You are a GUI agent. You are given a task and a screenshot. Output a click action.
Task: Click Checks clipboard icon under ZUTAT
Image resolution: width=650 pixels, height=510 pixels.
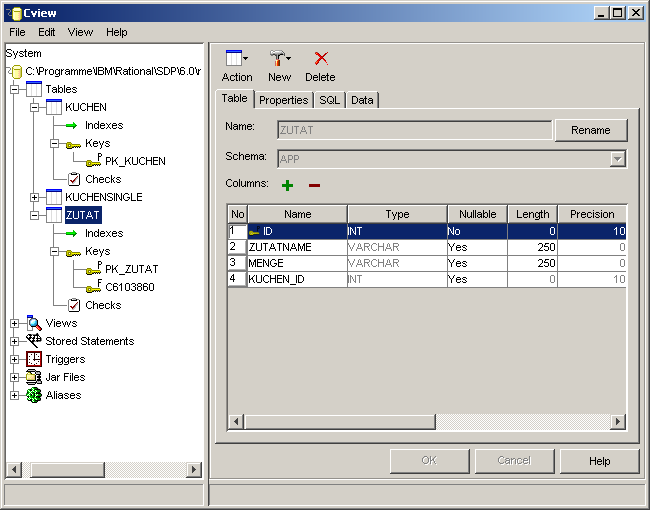(74, 305)
